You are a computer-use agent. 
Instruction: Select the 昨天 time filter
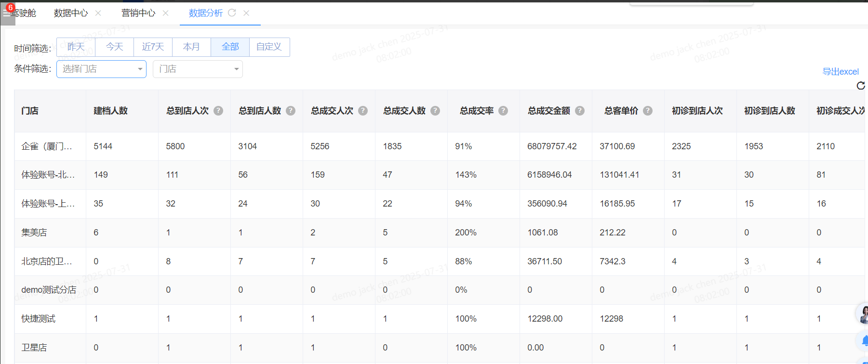[x=76, y=47]
